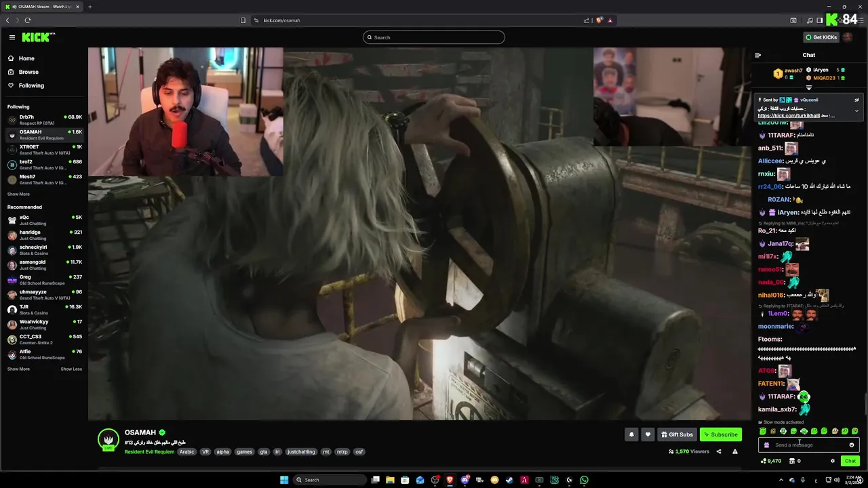Open a new browser tab with plus
This screenshot has height=488, width=868.
pos(90,7)
